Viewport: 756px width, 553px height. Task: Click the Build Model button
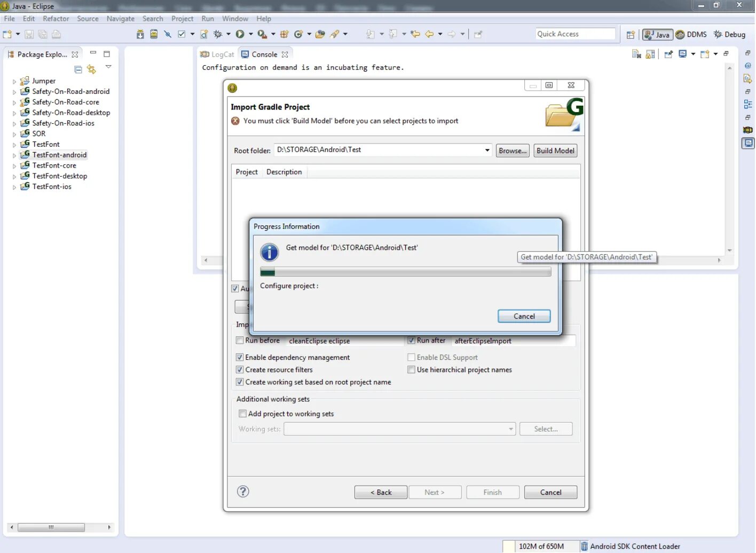(x=555, y=151)
